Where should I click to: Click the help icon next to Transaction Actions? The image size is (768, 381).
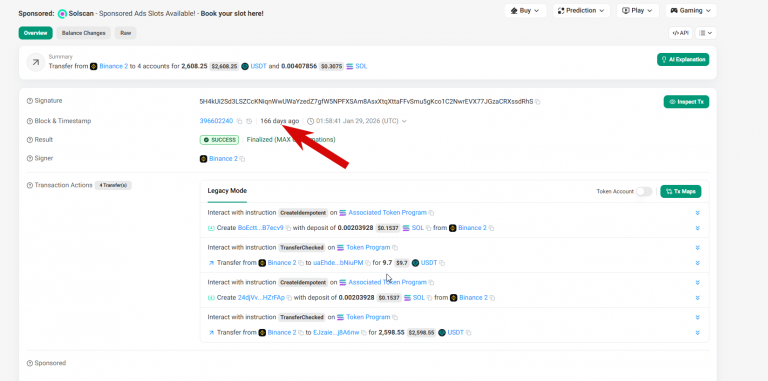pos(29,186)
